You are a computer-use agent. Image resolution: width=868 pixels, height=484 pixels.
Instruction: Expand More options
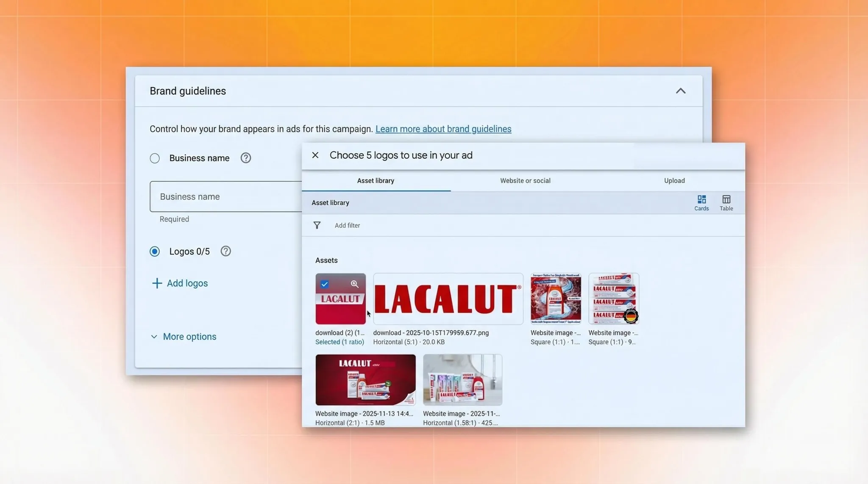184,337
